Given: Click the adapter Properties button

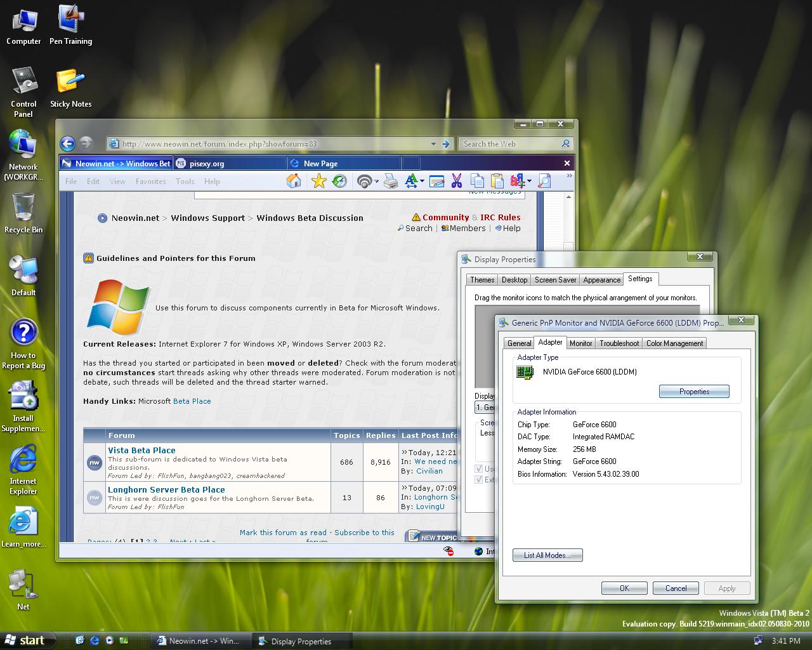Looking at the screenshot, I should pyautogui.click(x=694, y=392).
